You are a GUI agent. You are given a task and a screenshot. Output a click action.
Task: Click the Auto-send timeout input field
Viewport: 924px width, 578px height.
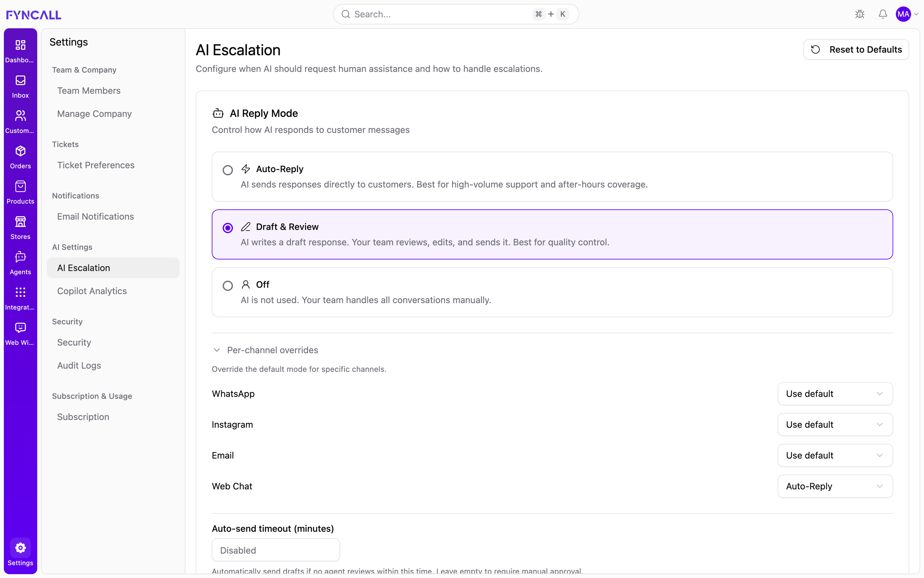(276, 550)
